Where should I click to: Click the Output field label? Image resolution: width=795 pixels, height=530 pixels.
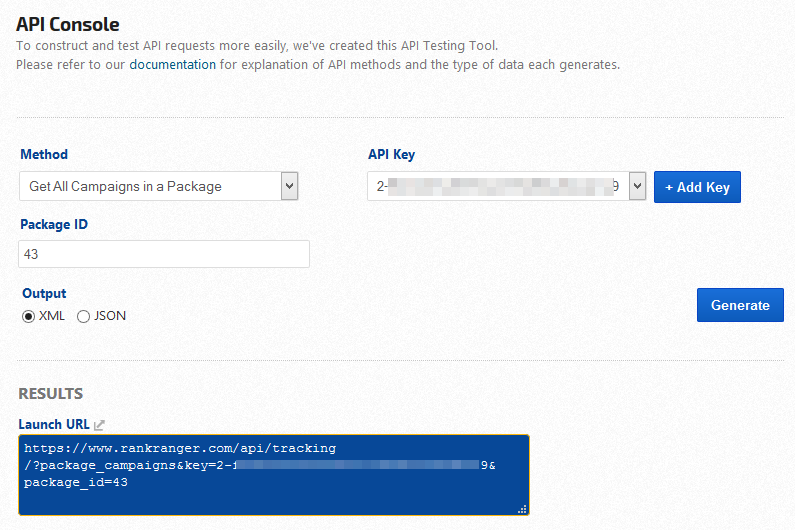44,293
